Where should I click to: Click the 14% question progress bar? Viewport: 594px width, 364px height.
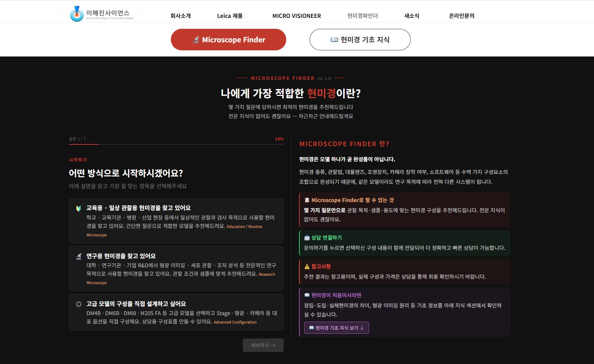coord(176,144)
